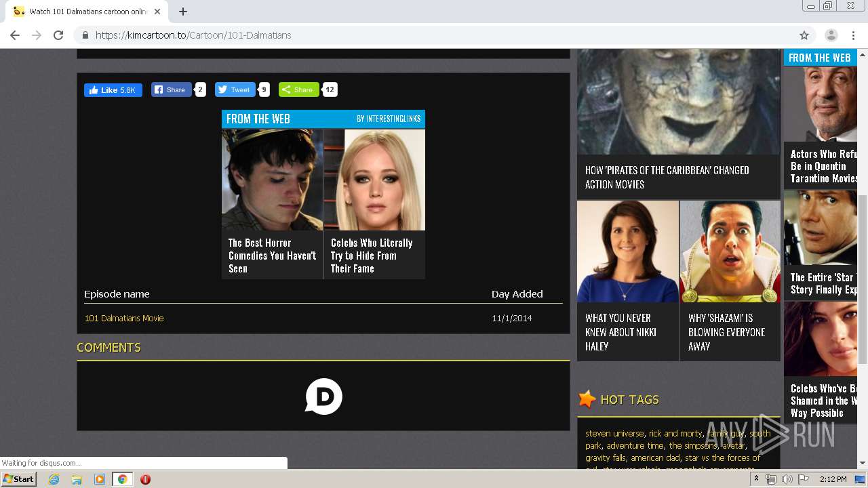Screen dimensions: 868x488
Task: Click the network tray icon
Action: pyautogui.click(x=771, y=479)
